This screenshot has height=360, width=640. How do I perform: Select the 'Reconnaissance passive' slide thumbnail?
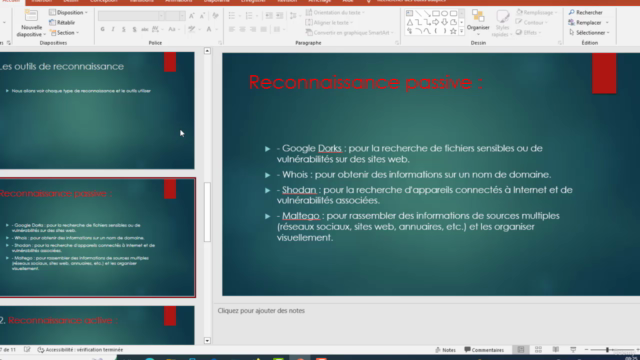pos(97,238)
